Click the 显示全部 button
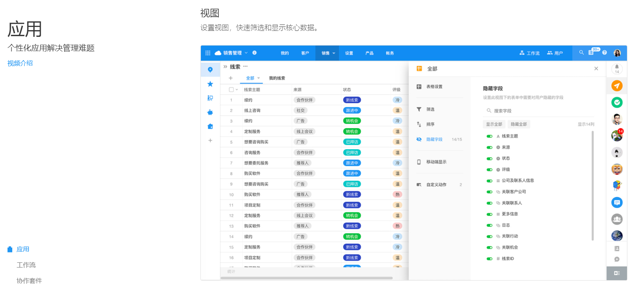Image resolution: width=644 pixels, height=298 pixels. [x=494, y=124]
